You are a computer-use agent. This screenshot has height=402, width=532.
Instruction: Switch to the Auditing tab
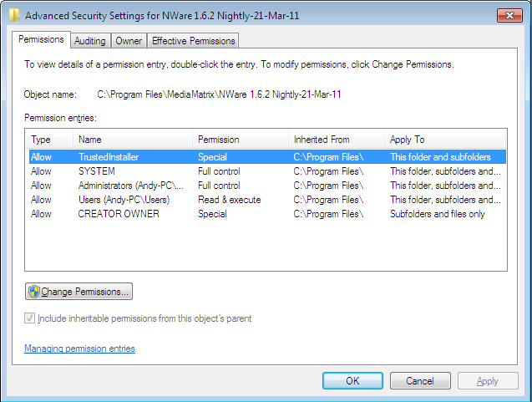click(90, 41)
